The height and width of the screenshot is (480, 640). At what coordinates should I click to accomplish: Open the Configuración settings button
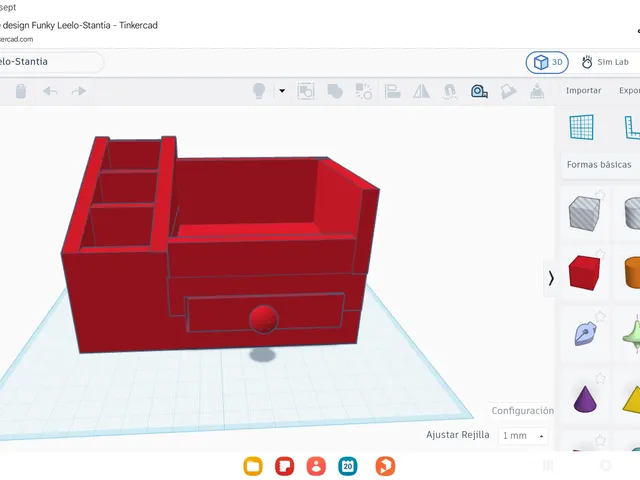point(522,411)
